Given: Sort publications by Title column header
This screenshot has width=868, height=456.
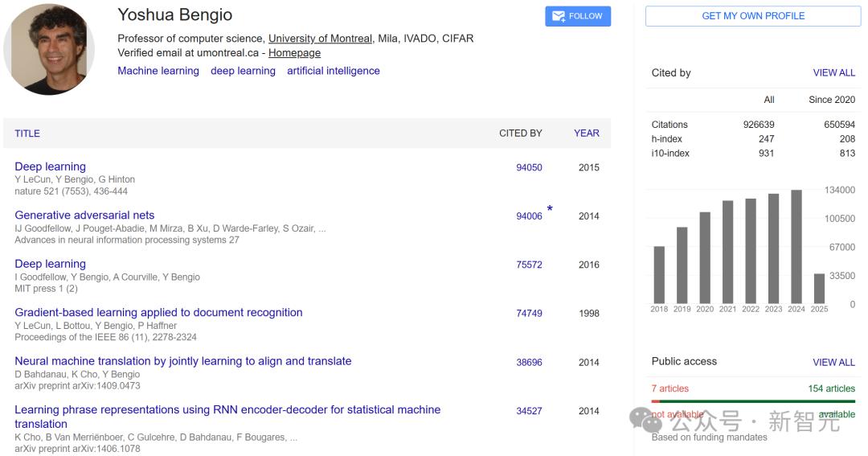Looking at the screenshot, I should (x=27, y=134).
